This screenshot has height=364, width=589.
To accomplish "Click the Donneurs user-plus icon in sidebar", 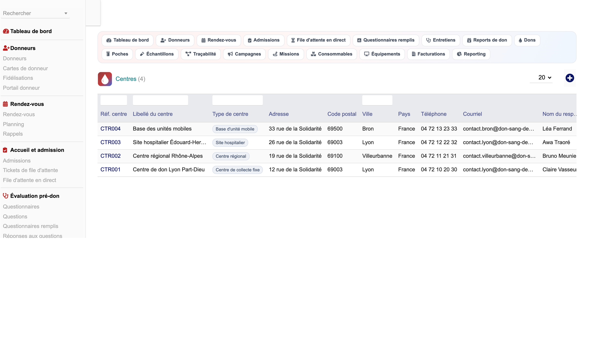I will (x=6, y=48).
